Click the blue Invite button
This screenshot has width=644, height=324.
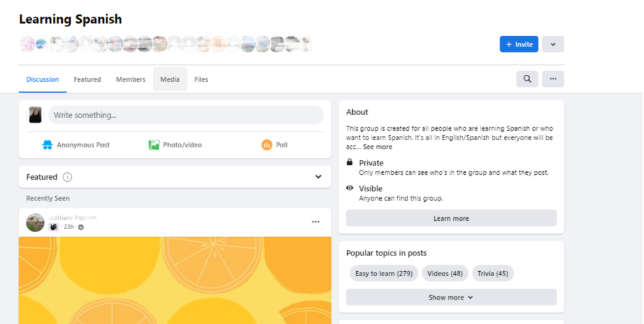point(519,44)
